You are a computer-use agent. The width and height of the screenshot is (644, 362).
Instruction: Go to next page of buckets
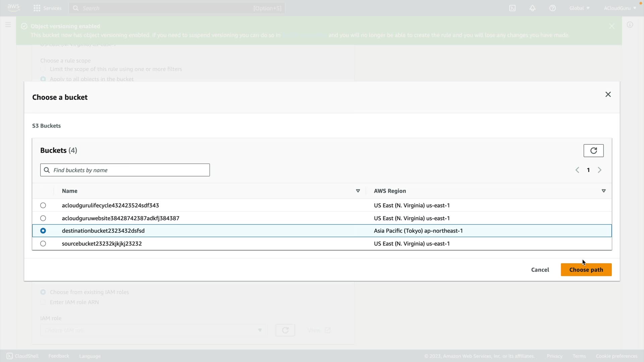[x=599, y=170]
